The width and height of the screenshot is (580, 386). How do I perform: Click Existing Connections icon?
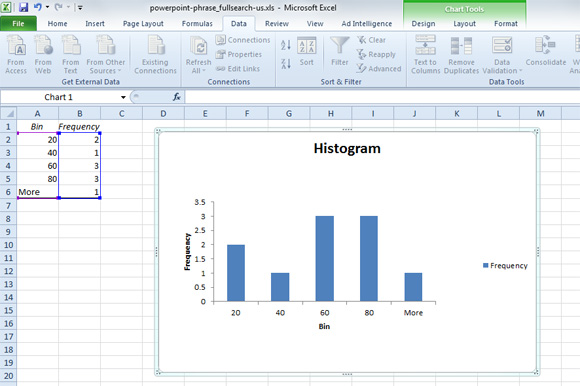(x=155, y=55)
